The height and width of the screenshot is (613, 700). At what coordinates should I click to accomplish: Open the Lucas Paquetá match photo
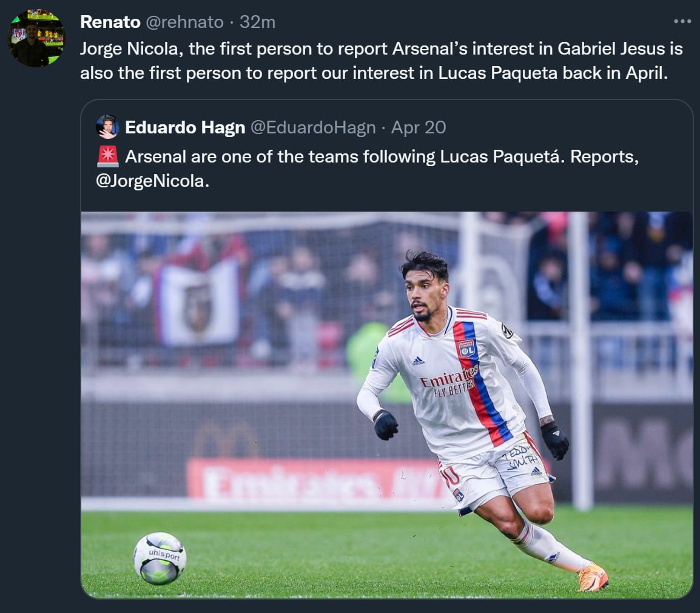(386, 404)
